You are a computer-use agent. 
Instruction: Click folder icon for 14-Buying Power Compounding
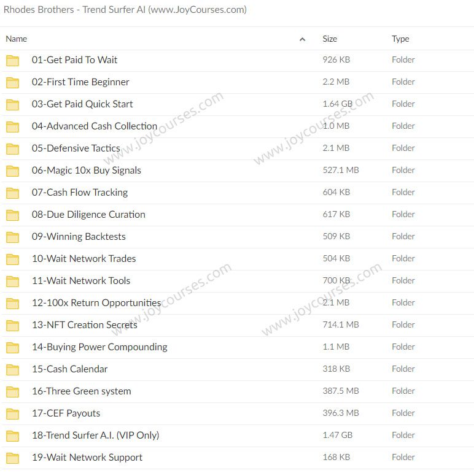tap(12, 348)
